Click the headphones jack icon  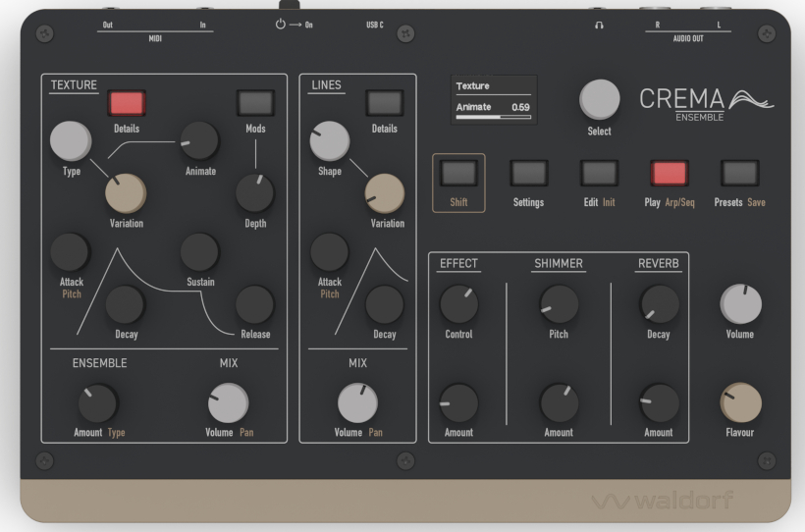coord(599,25)
